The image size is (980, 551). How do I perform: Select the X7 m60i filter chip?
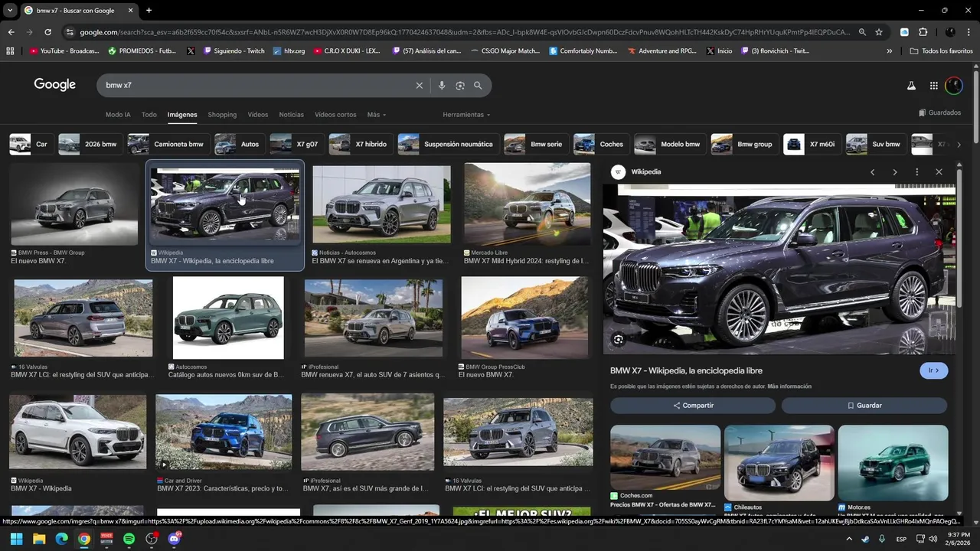812,144
